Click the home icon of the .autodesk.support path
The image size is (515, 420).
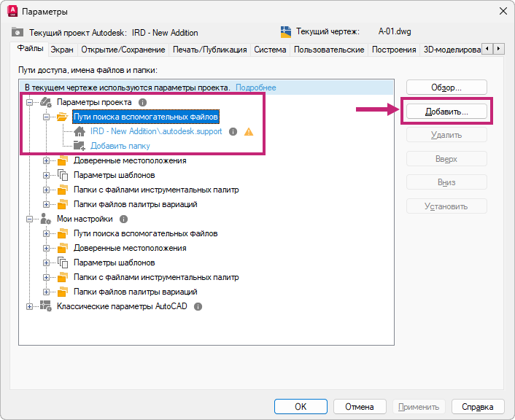point(80,131)
